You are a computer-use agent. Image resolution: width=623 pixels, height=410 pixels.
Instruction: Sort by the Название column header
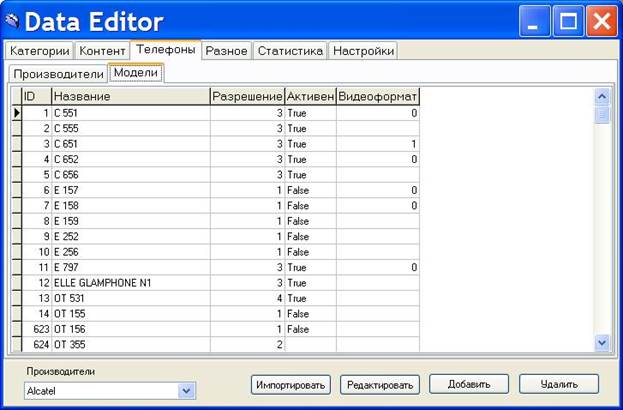pos(131,97)
